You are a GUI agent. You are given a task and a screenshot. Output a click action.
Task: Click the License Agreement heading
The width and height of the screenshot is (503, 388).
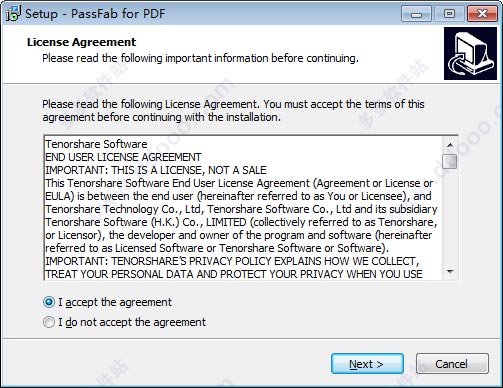click(81, 42)
